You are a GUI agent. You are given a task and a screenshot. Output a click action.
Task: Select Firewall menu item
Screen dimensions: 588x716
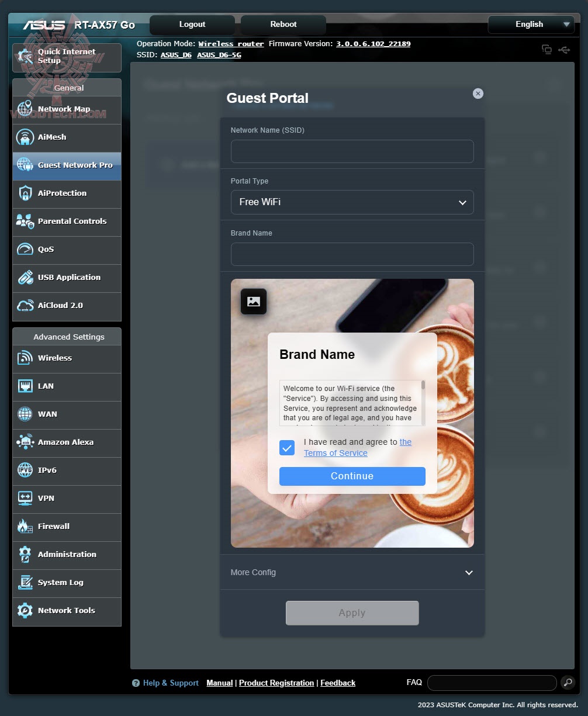67,527
